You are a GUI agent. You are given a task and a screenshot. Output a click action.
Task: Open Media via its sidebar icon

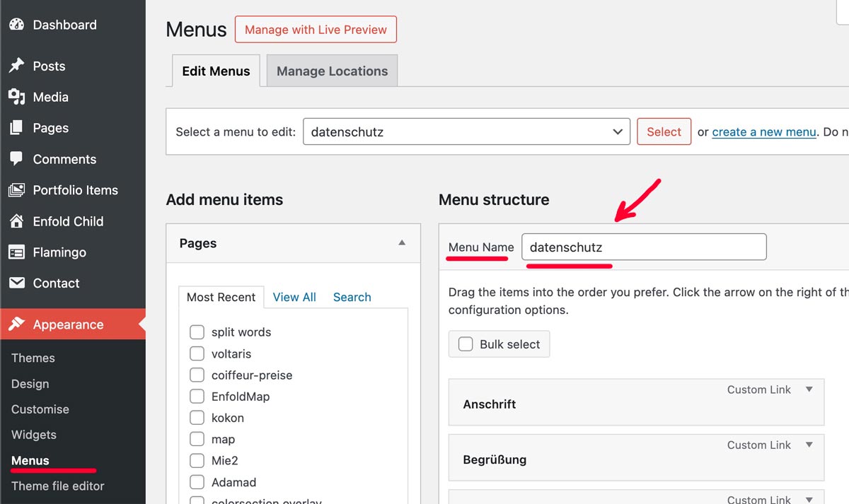[16, 97]
